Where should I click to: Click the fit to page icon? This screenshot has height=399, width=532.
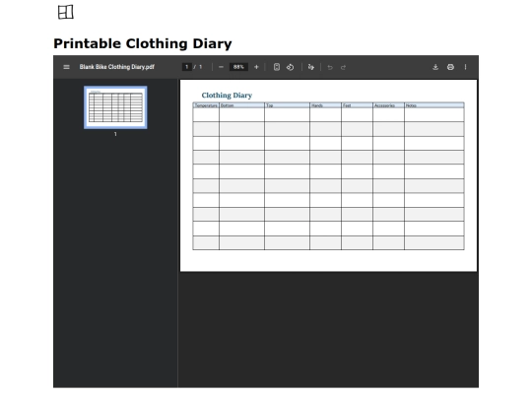coord(277,67)
